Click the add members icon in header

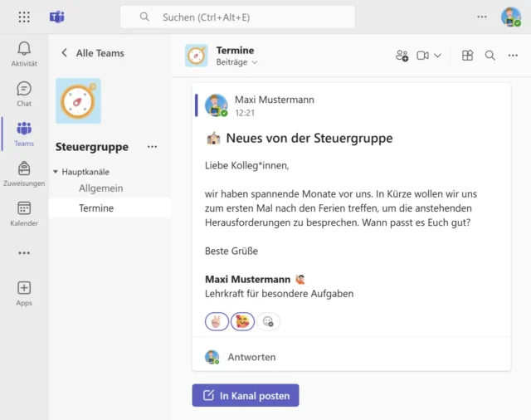[x=402, y=56]
